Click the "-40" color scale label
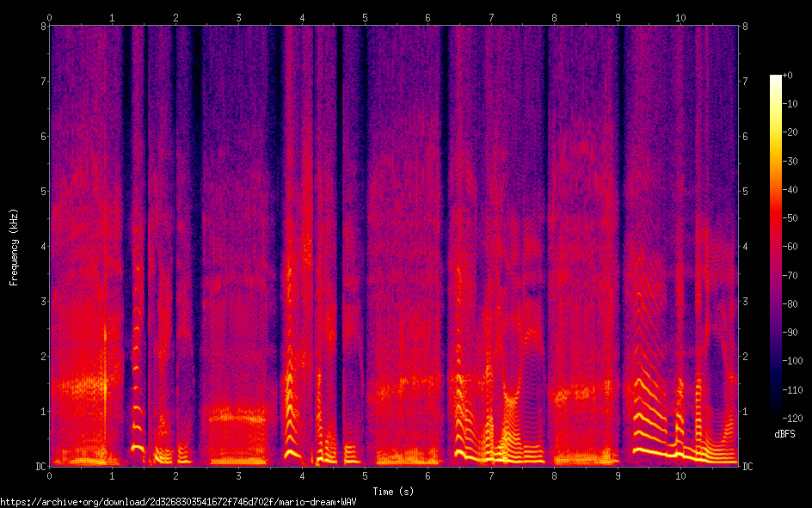 pos(790,190)
